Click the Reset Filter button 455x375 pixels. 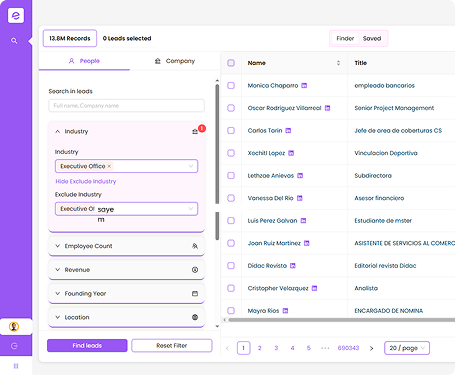(x=172, y=345)
